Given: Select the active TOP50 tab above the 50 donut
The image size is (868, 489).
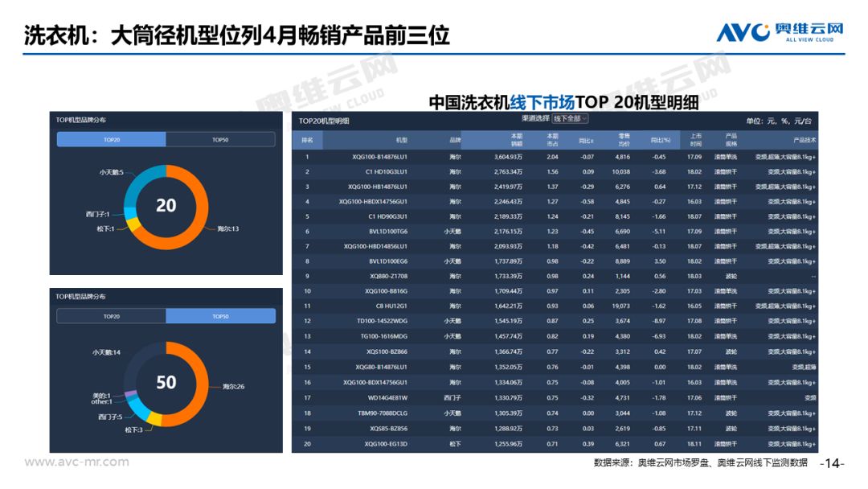Looking at the screenshot, I should (220, 316).
